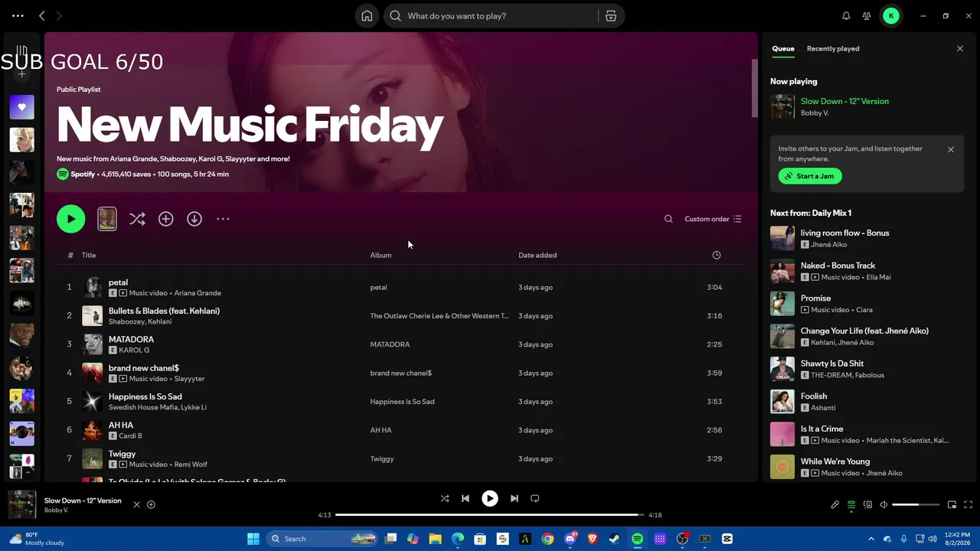Toggle shuffle for New Music Friday playlist
The width and height of the screenshot is (980, 551).
137,219
